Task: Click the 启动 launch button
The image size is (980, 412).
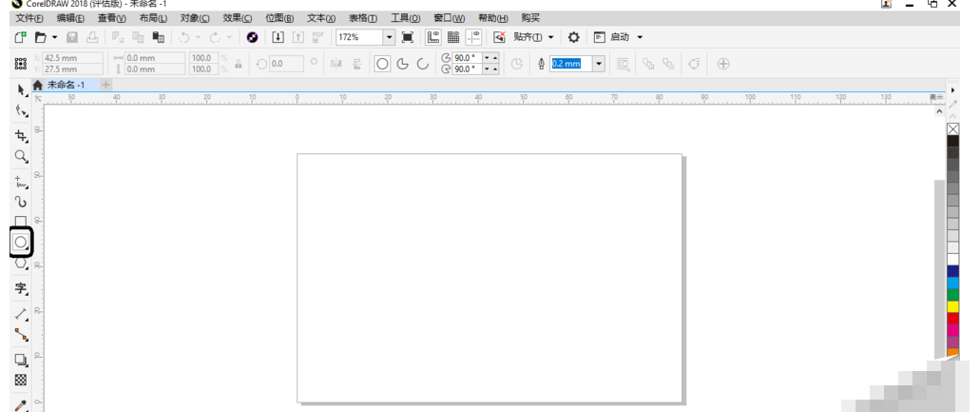Action: (x=620, y=37)
